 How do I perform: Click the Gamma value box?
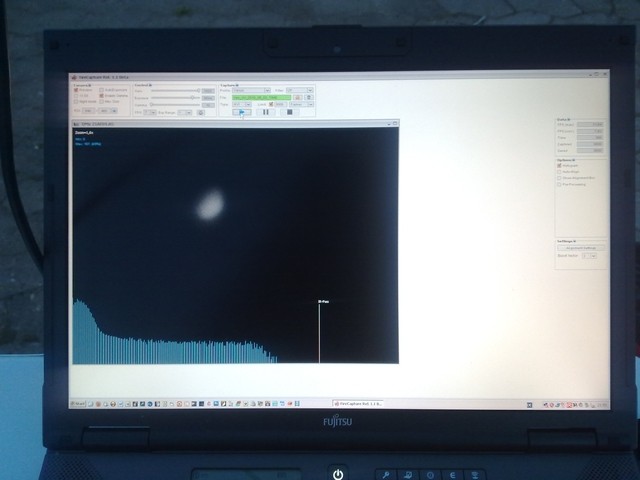coord(208,105)
